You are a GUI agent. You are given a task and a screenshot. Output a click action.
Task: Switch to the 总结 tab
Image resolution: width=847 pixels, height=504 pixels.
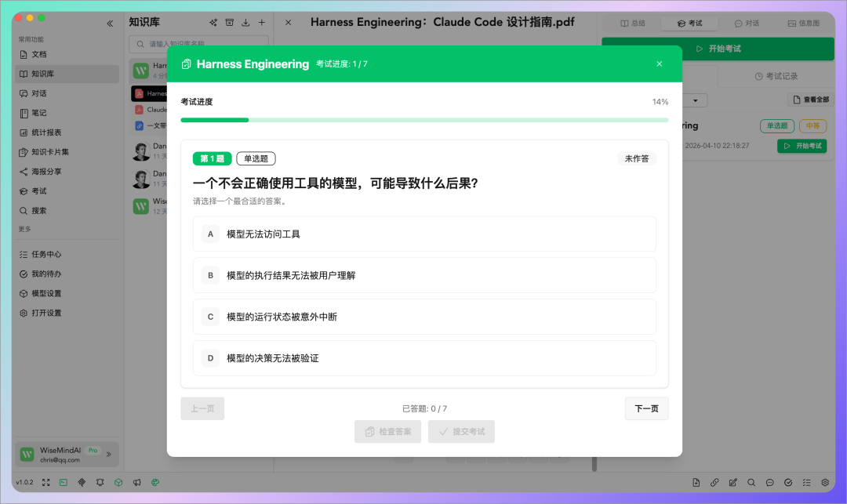(633, 24)
